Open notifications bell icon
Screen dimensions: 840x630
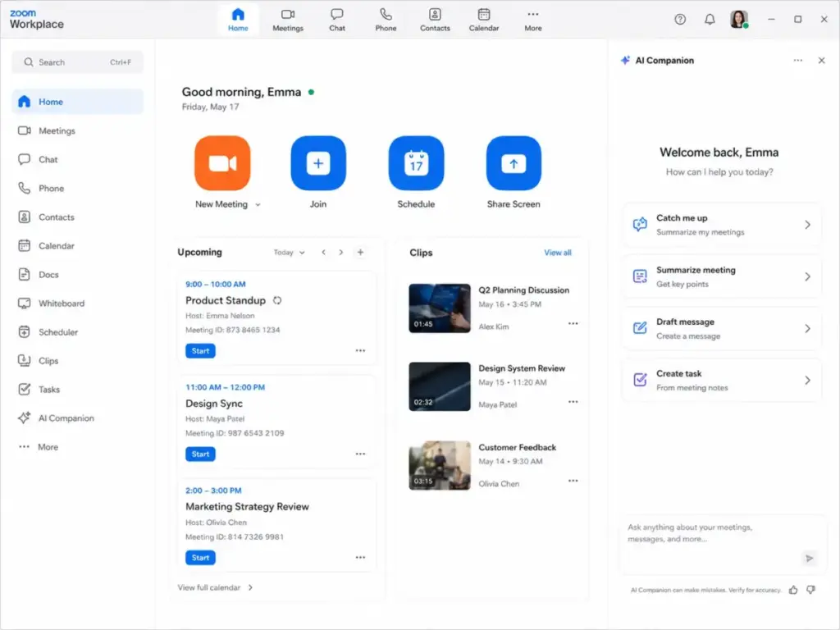click(x=710, y=20)
